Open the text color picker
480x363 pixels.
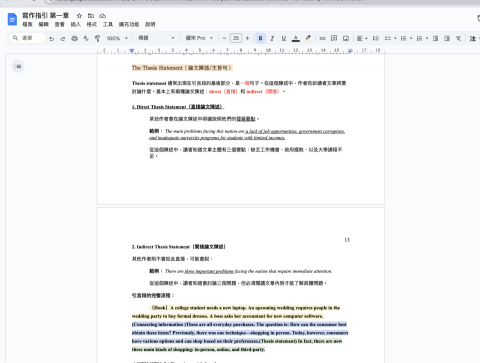pyautogui.click(x=295, y=38)
